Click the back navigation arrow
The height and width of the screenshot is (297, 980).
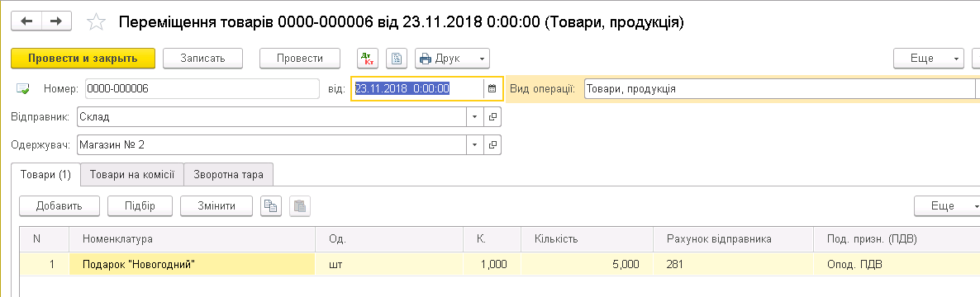click(x=26, y=21)
